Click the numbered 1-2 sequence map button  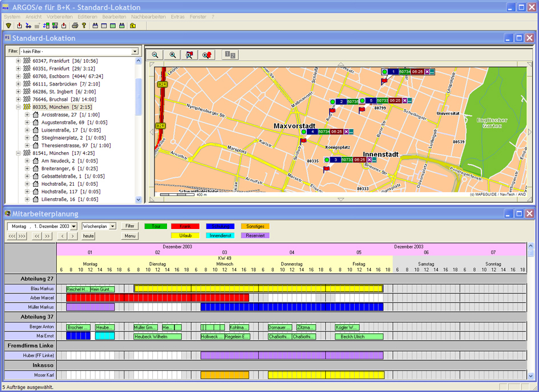click(230, 55)
